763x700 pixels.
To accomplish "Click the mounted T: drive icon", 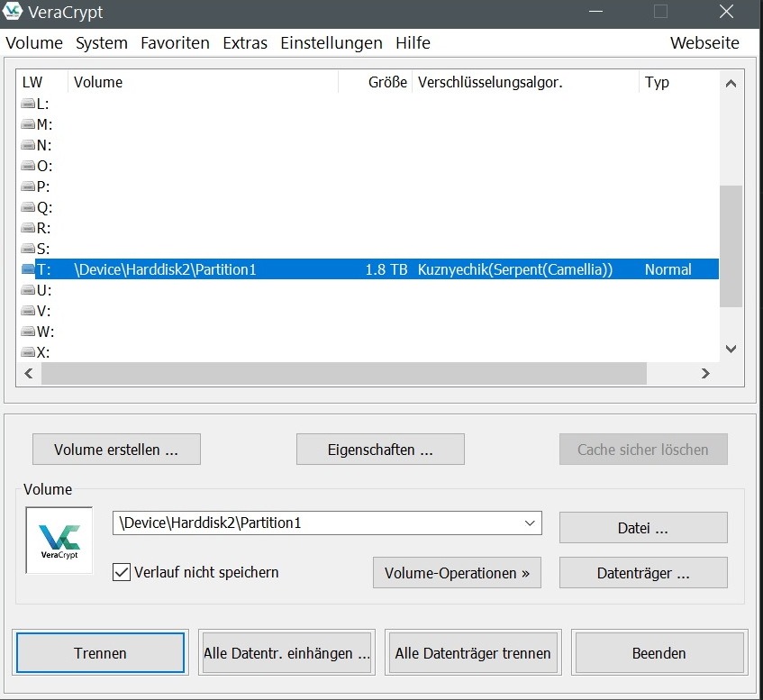I will [28, 269].
